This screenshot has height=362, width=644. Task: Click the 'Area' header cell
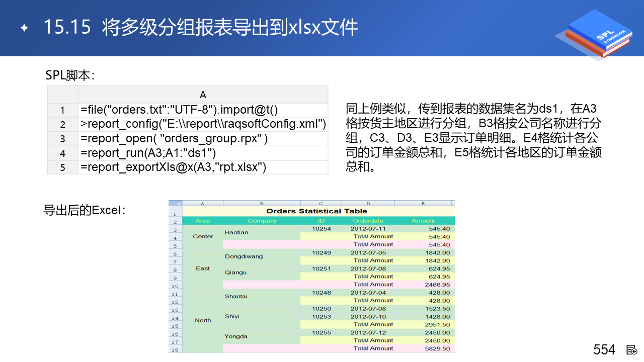click(x=203, y=221)
